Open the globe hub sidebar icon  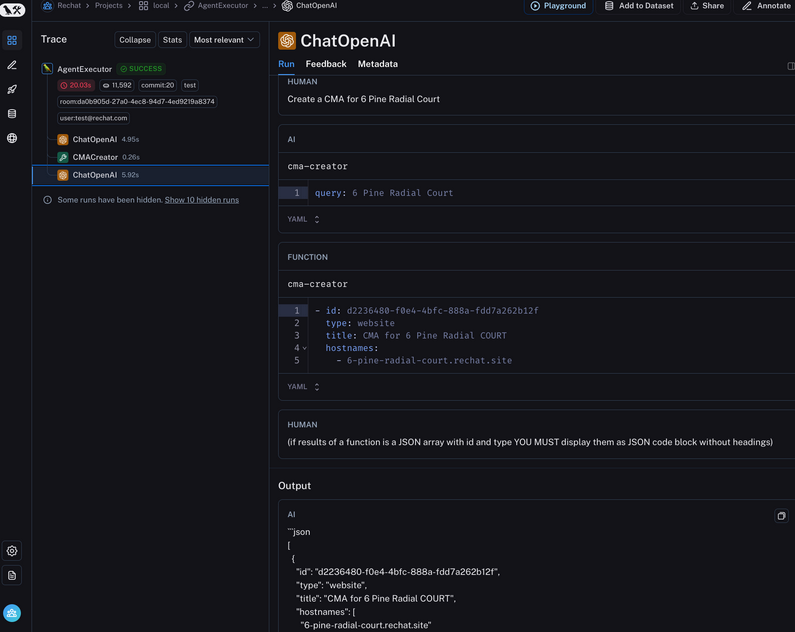pos(12,138)
